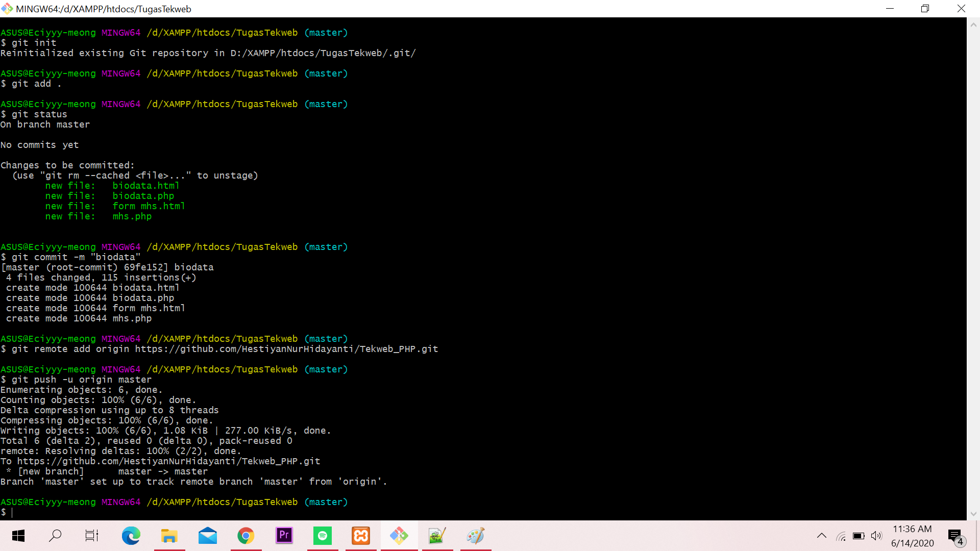Open the Mail app from the taskbar

click(x=208, y=536)
